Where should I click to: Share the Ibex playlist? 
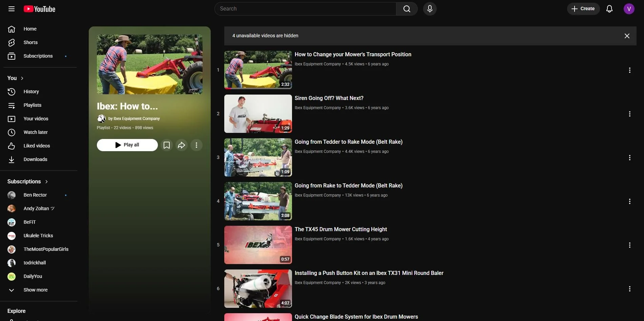182,145
